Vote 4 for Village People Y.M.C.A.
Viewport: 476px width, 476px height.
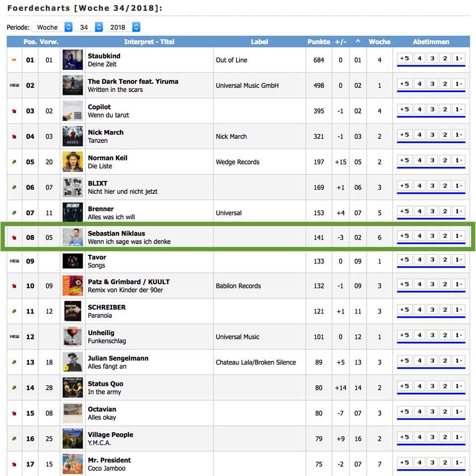click(x=419, y=437)
